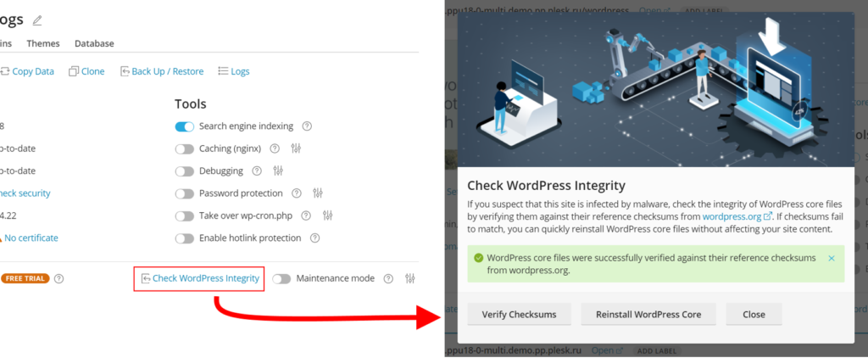Click the Copy Data icon
Screen dimensions: 868x358
tap(5, 71)
